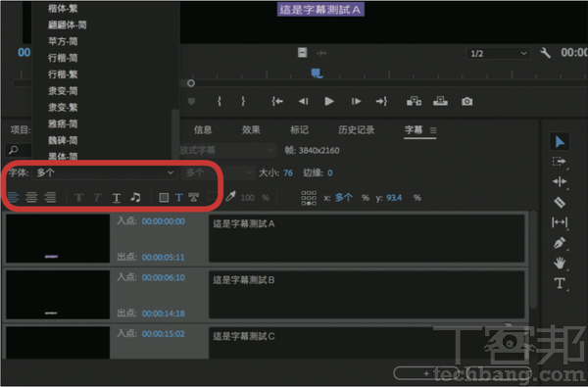The image size is (588, 387).
Task: Toggle italic text style
Action: (97, 197)
